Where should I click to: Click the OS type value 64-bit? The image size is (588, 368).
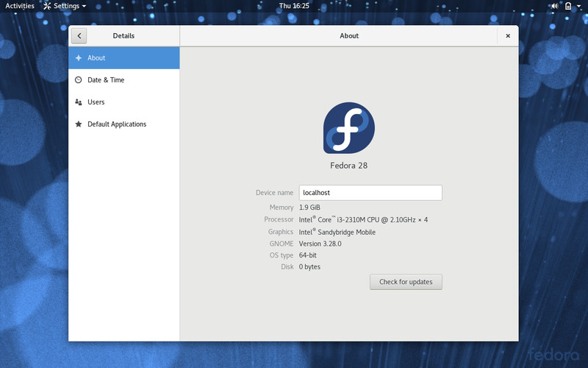point(307,255)
